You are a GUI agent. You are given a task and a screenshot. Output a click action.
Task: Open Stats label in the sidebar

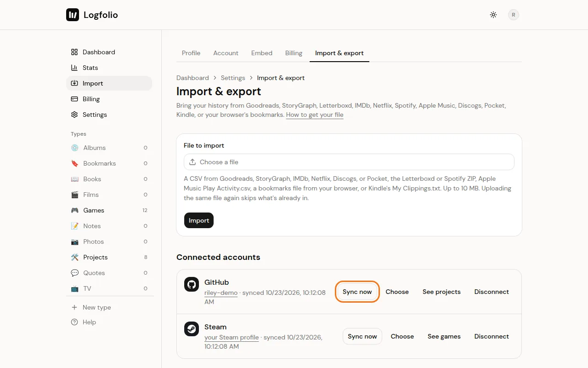click(90, 68)
